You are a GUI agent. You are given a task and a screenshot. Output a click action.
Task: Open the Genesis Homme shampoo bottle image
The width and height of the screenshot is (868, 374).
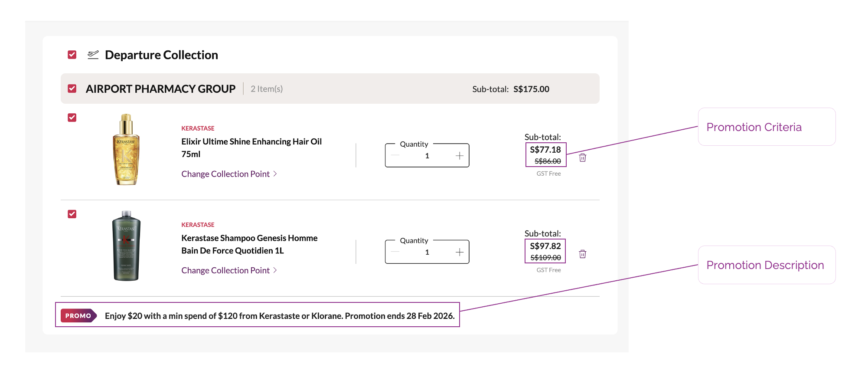(126, 246)
